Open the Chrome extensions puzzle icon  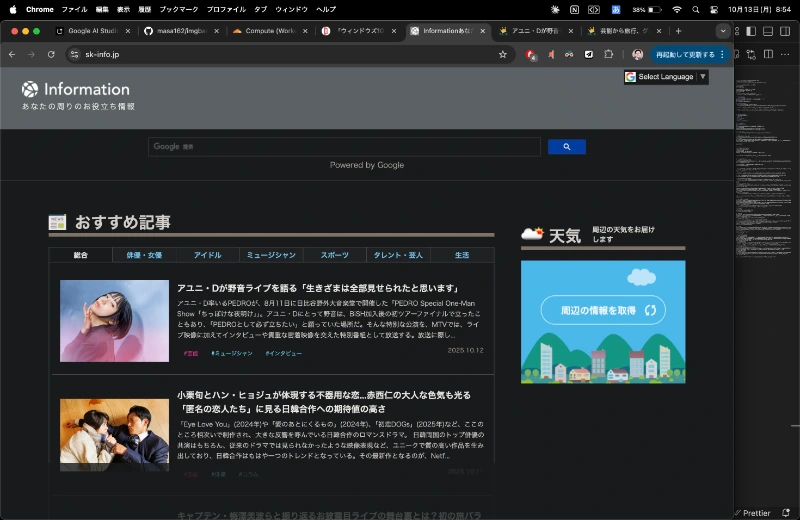tap(609, 54)
